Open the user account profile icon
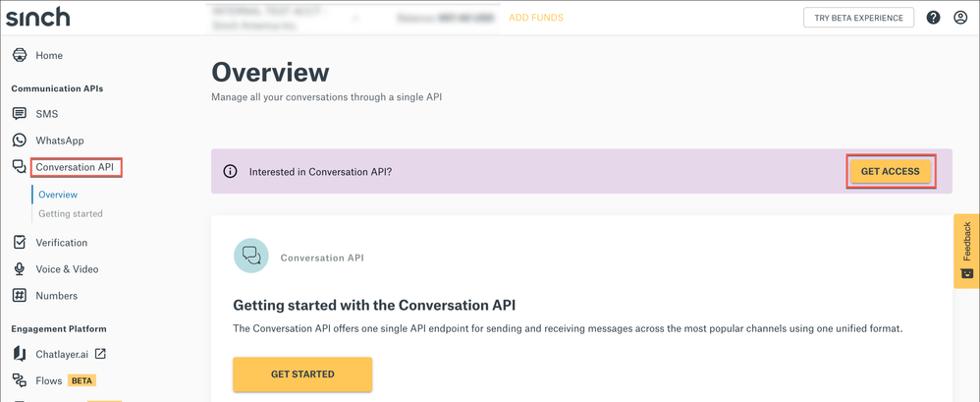 (960, 18)
